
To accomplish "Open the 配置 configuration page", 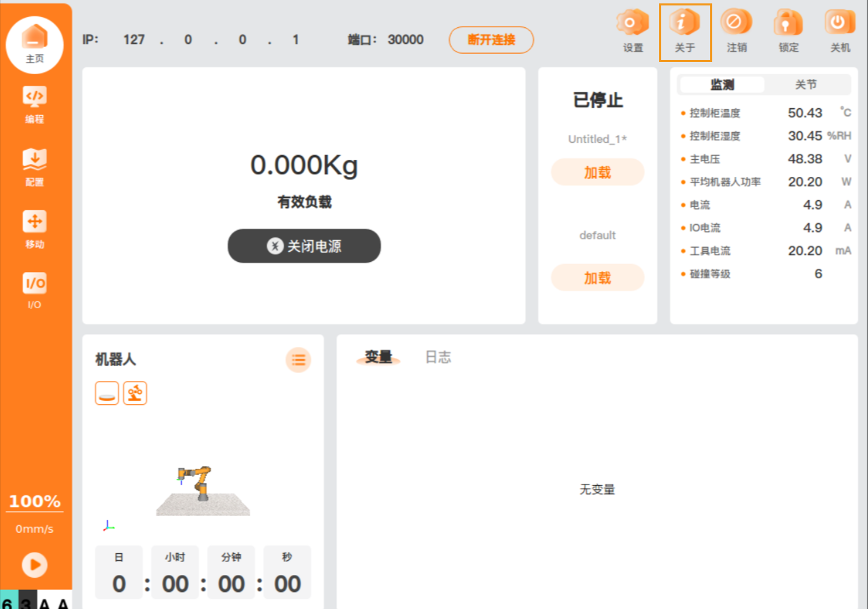I will [x=35, y=167].
